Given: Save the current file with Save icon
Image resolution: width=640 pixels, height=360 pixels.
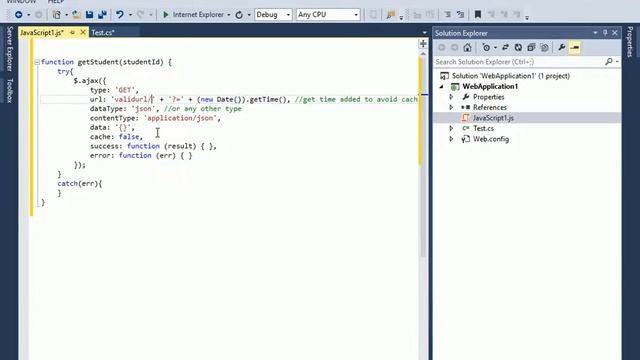Looking at the screenshot, I should 89,15.
